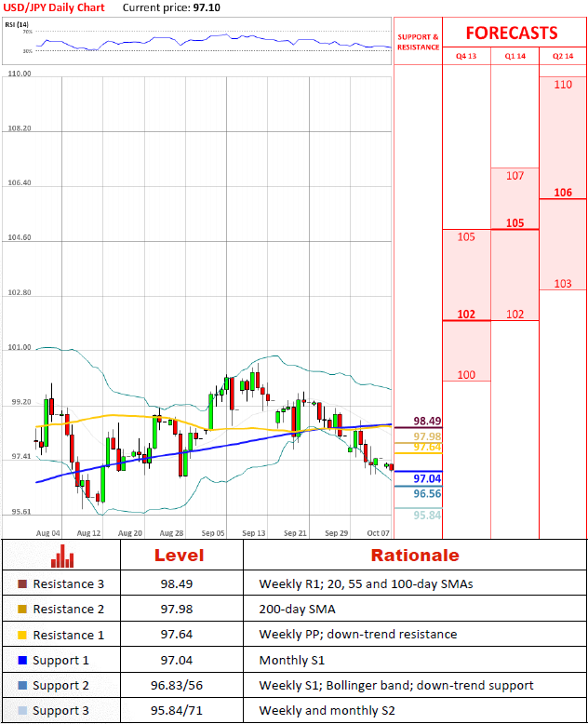Click the USD/JPY Daily Chart title
The height and width of the screenshot is (724, 588).
coord(54,7)
